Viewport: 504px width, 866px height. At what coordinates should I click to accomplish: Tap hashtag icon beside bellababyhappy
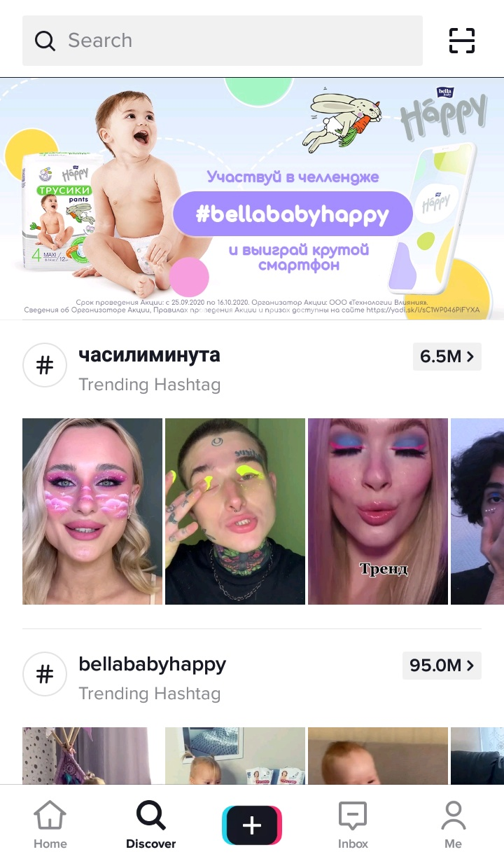pyautogui.click(x=45, y=674)
